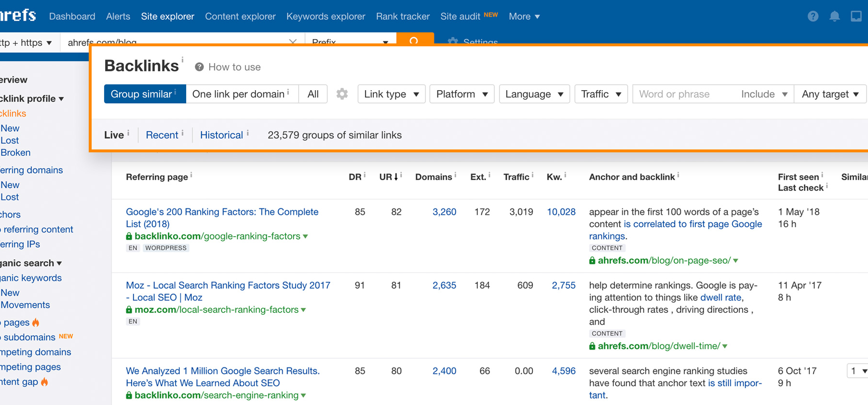This screenshot has width=868, height=405.
Task: Open notifications bell icon
Action: click(835, 16)
